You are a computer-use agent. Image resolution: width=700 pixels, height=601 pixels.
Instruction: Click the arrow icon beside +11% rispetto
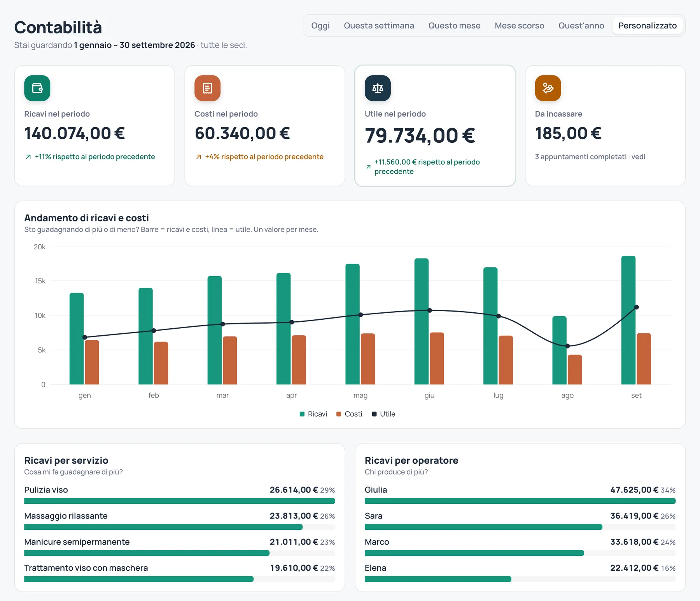28,157
